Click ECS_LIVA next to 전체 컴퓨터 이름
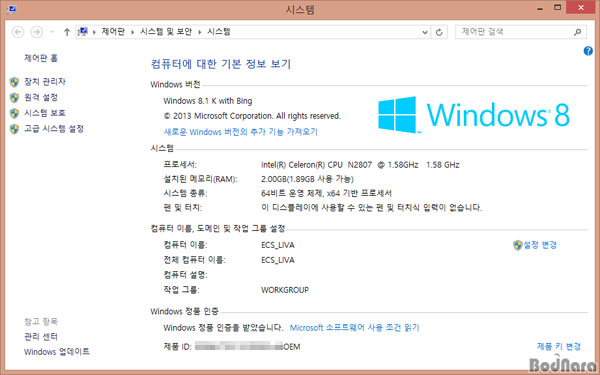Image resolution: width=600 pixels, height=375 pixels. tap(278, 260)
